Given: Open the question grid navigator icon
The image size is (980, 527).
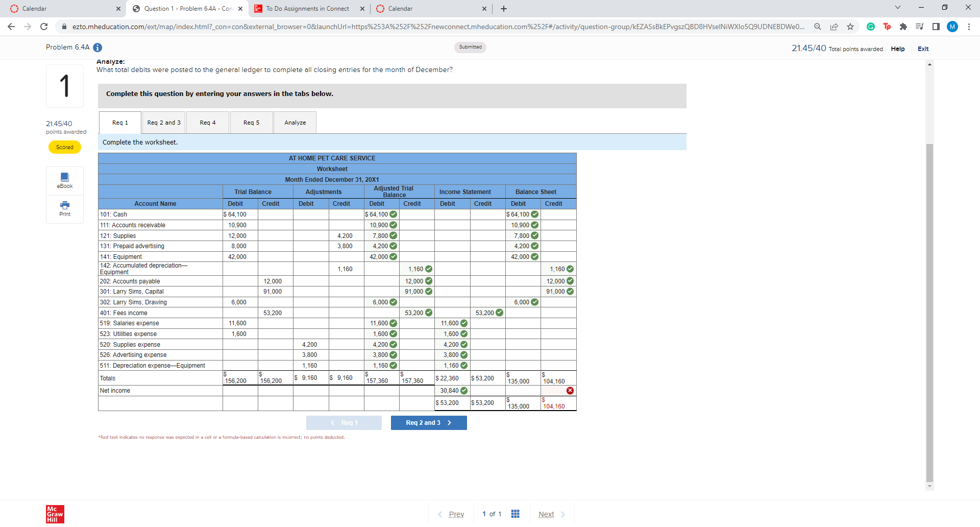Looking at the screenshot, I should coord(516,514).
